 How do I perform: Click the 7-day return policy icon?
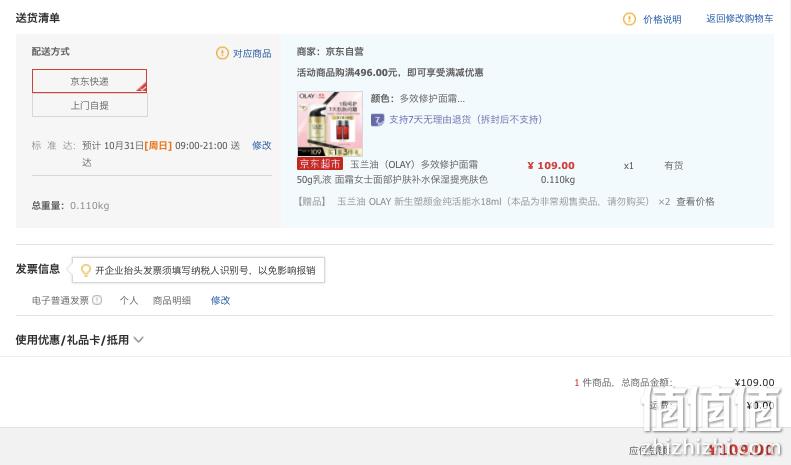pyautogui.click(x=377, y=120)
